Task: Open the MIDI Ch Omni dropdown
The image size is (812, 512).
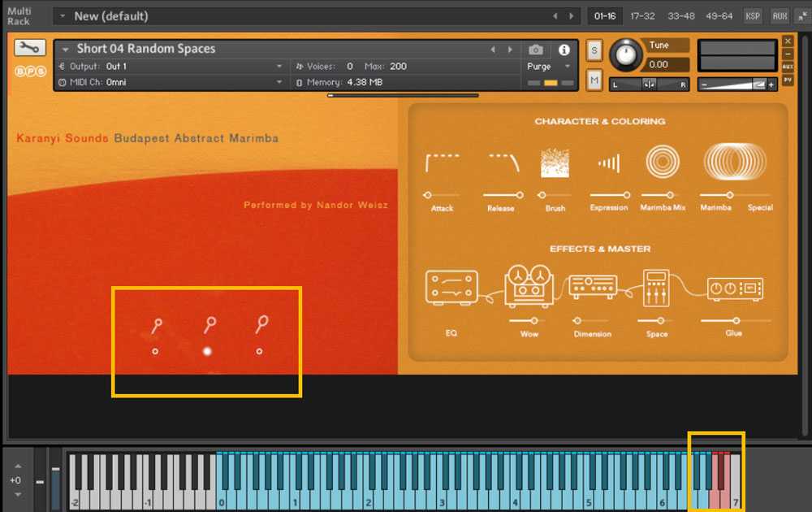Action: pos(279,82)
